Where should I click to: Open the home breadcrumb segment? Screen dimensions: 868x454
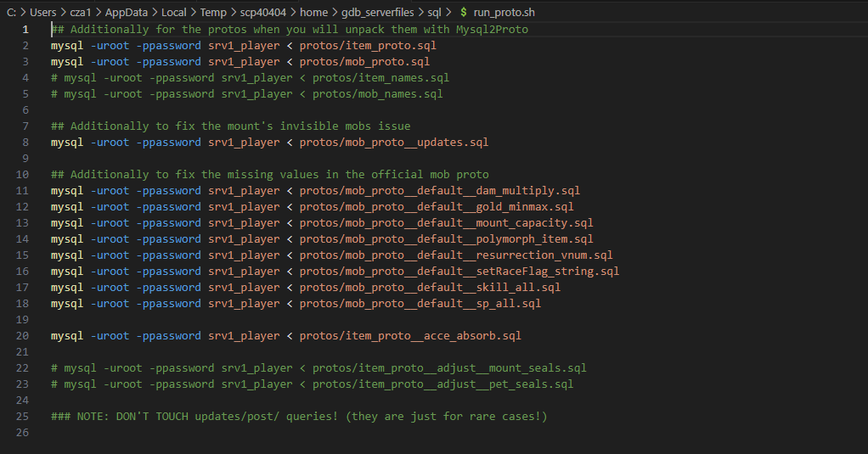(312, 13)
